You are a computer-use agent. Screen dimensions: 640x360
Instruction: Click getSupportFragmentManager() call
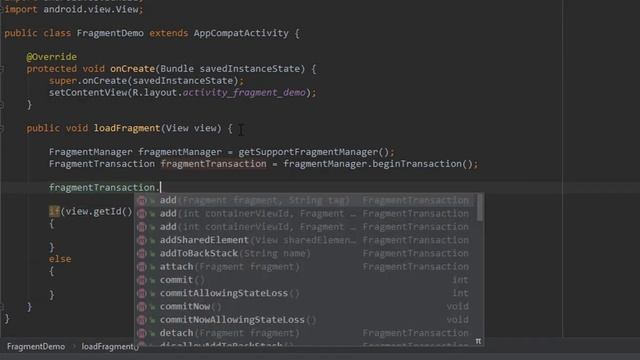313,152
